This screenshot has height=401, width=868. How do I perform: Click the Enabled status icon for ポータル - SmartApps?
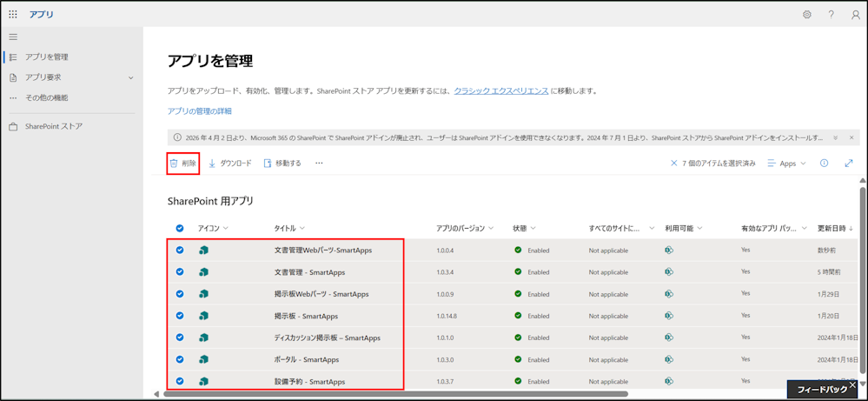[518, 359]
